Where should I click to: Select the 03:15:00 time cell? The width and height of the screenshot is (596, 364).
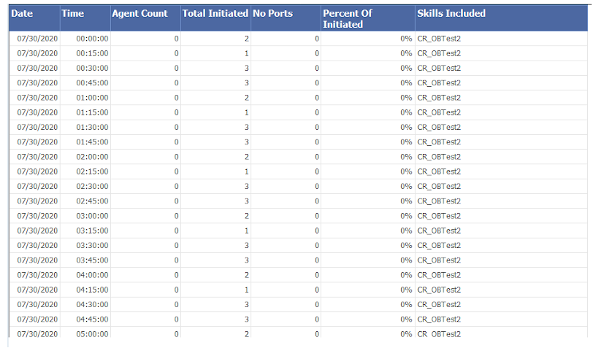[85, 231]
